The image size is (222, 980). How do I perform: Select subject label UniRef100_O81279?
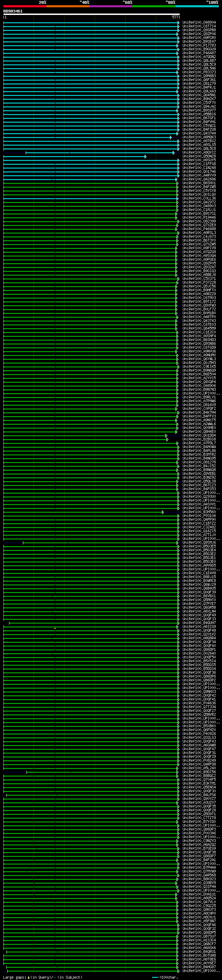199,84
